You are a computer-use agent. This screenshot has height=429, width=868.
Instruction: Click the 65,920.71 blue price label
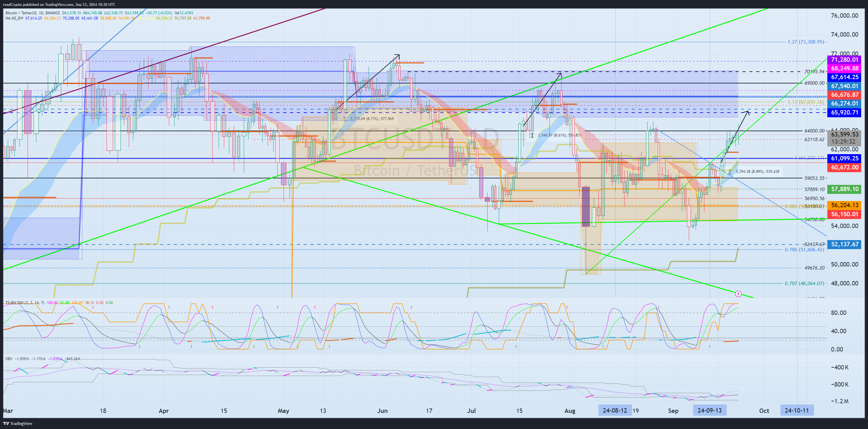tap(844, 112)
